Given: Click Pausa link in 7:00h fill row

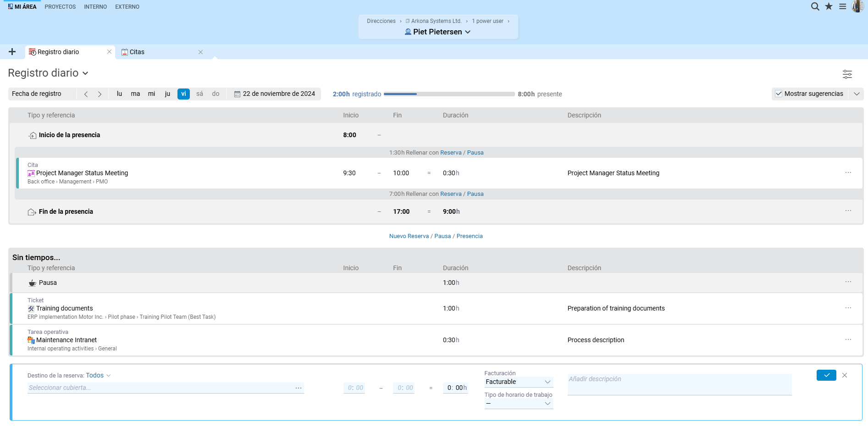Looking at the screenshot, I should (475, 194).
